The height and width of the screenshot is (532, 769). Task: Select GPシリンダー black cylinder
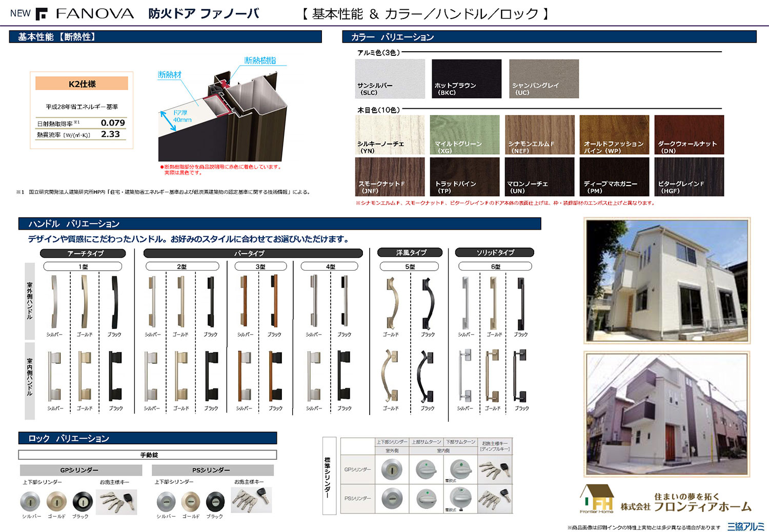click(82, 501)
